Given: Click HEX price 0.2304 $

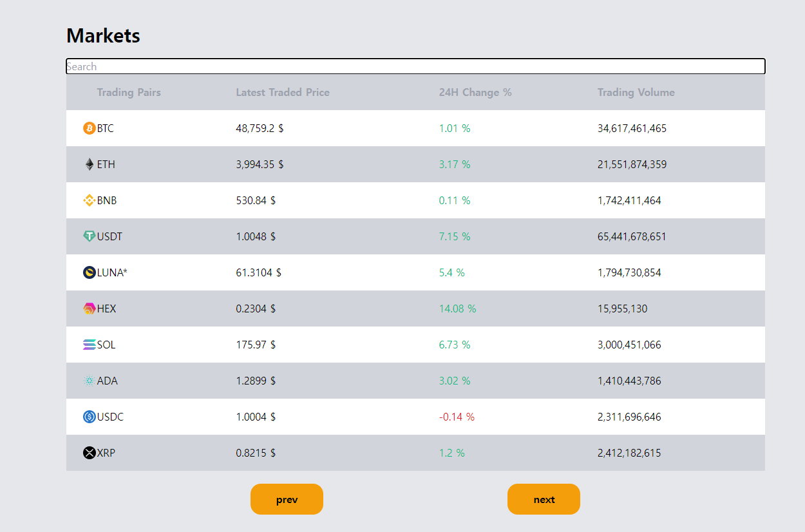Looking at the screenshot, I should click(256, 309).
